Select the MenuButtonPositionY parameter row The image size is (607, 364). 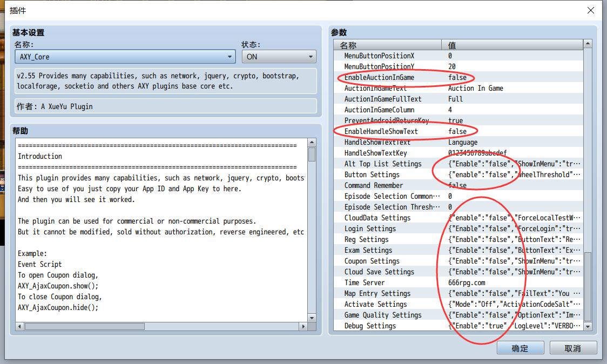(x=458, y=66)
